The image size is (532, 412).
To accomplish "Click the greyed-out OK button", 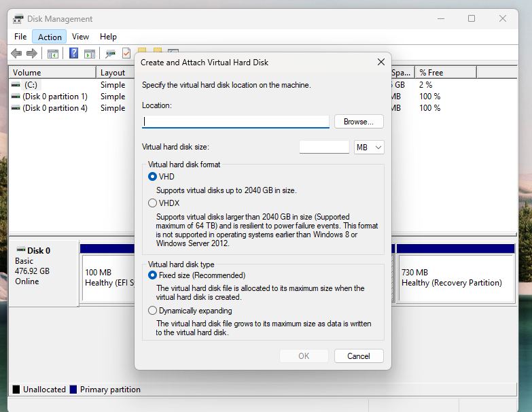I will pyautogui.click(x=304, y=356).
